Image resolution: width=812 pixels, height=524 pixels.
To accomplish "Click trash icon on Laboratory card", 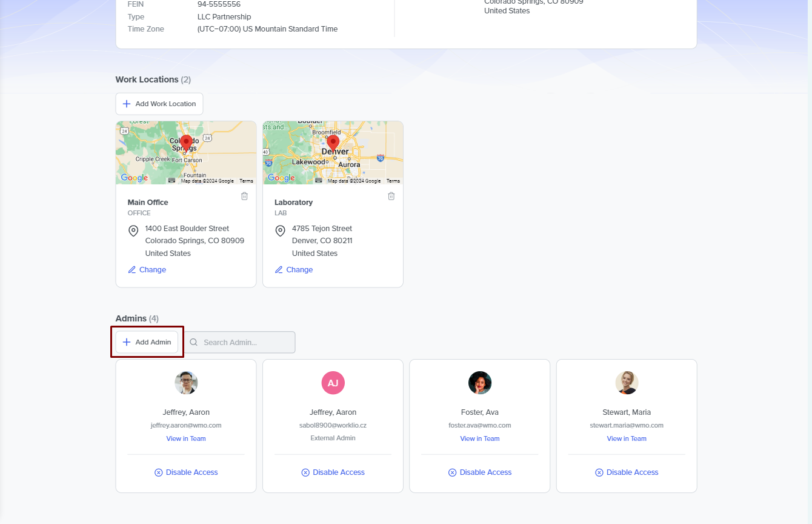I will pyautogui.click(x=391, y=196).
